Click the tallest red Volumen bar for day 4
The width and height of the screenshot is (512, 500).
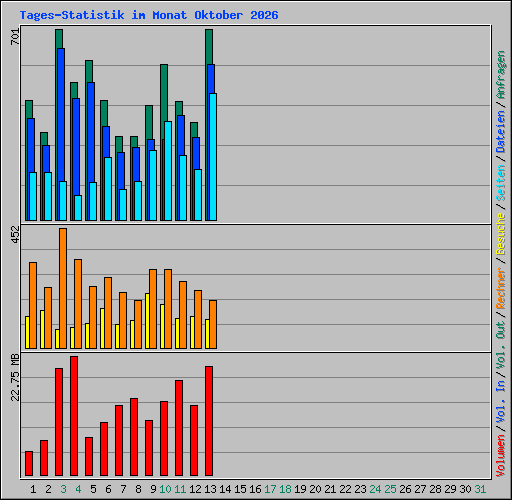coord(74,416)
